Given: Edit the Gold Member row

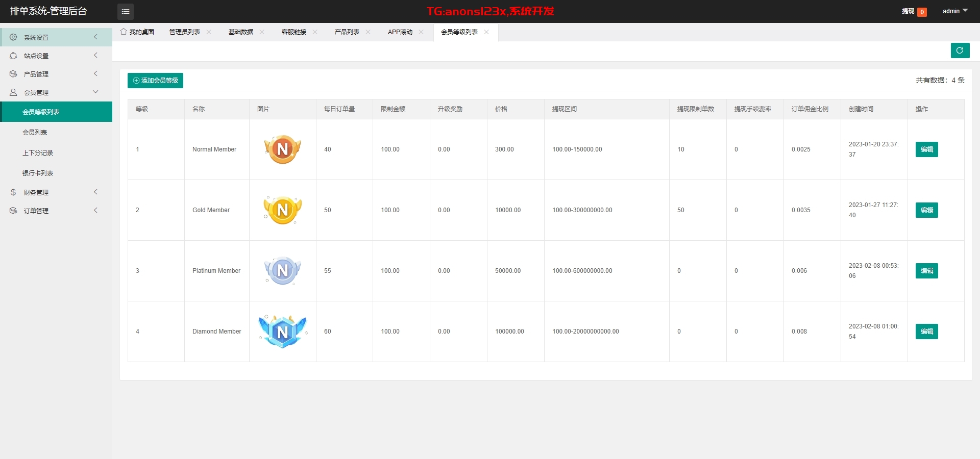Looking at the screenshot, I should click(x=926, y=210).
